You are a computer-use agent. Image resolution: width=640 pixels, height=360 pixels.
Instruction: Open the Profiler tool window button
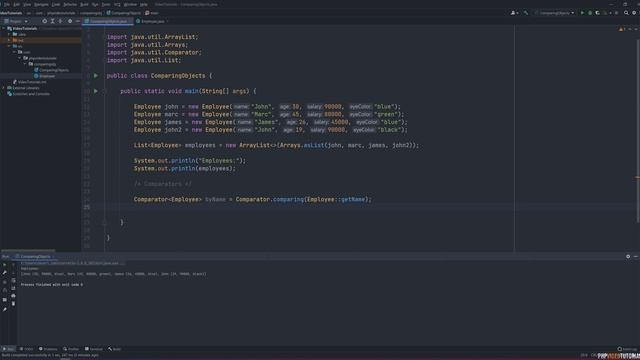click(x=71, y=349)
